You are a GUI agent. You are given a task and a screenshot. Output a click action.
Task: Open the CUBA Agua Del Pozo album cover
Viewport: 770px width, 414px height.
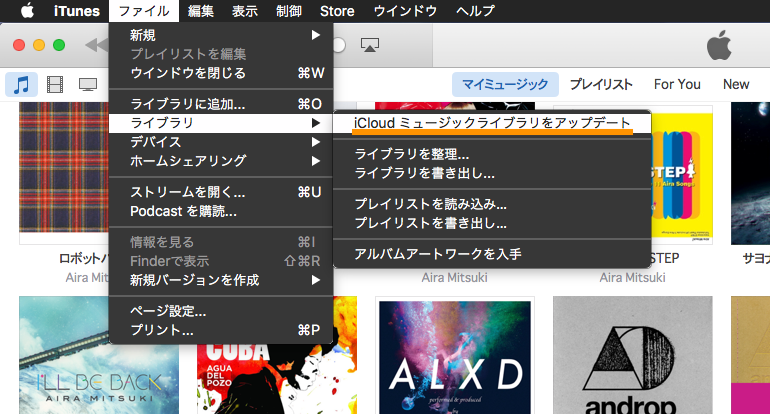coord(277,378)
